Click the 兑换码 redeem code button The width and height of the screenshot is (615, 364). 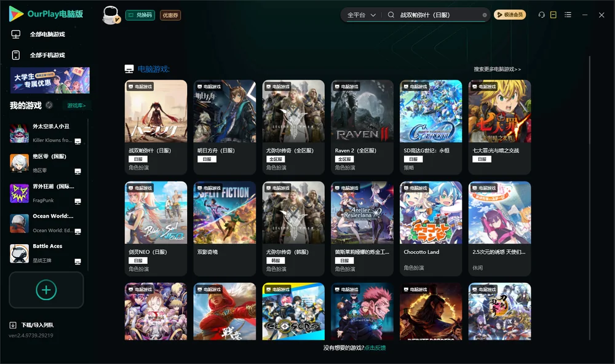pos(140,15)
